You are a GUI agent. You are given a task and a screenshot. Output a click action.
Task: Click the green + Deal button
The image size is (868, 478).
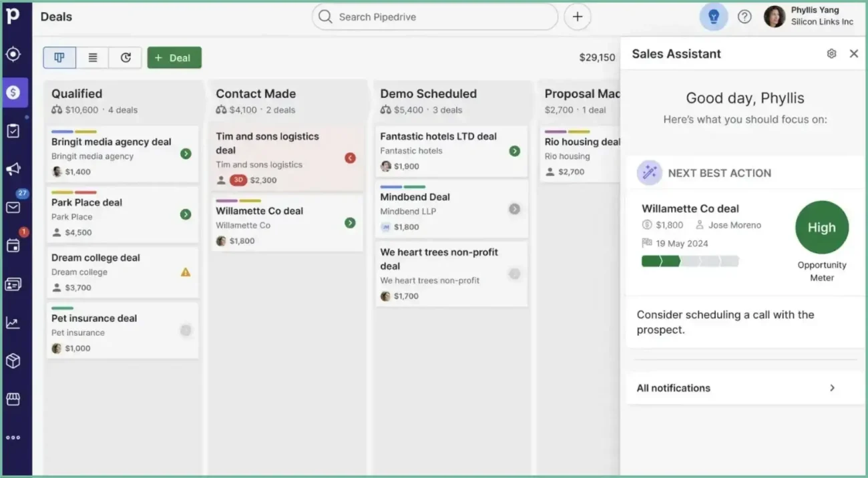coord(174,57)
